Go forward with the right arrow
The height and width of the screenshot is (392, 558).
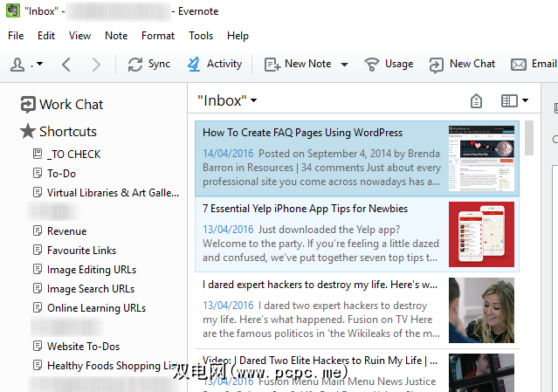click(96, 65)
